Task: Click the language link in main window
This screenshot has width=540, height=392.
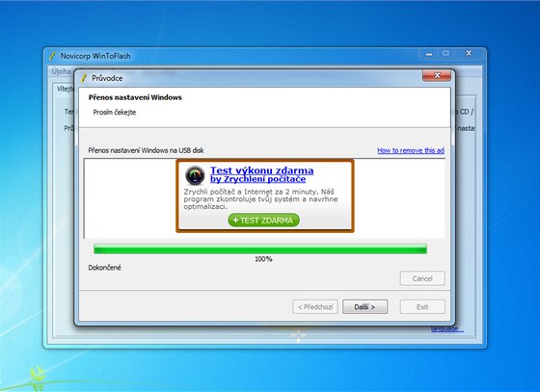Action: click(447, 329)
